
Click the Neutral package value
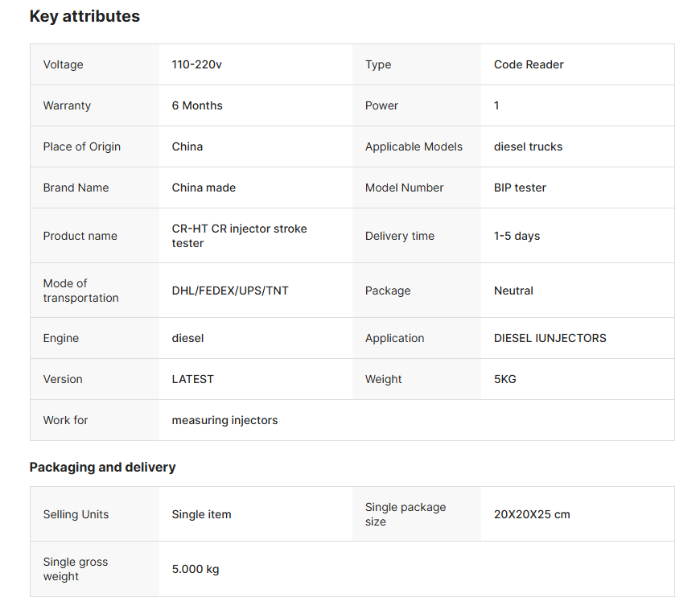pyautogui.click(x=513, y=291)
